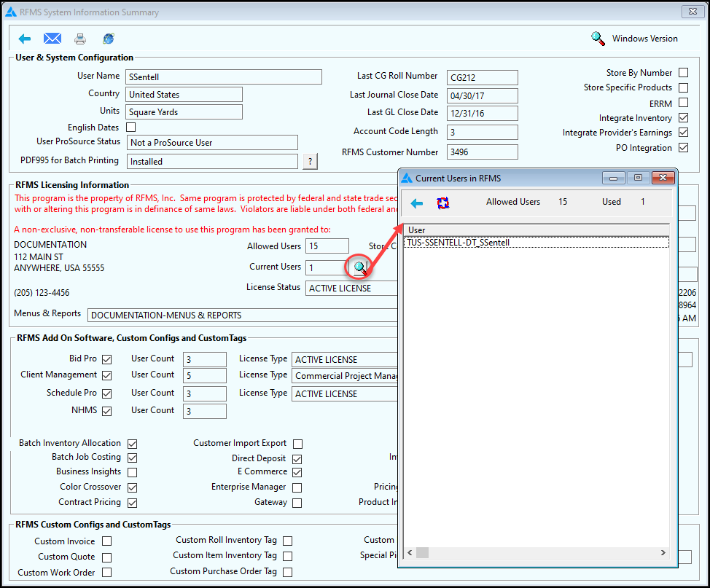This screenshot has width=710, height=588.
Task: Check Custom Item Inventory Tag checkbox
Action: pyautogui.click(x=287, y=556)
